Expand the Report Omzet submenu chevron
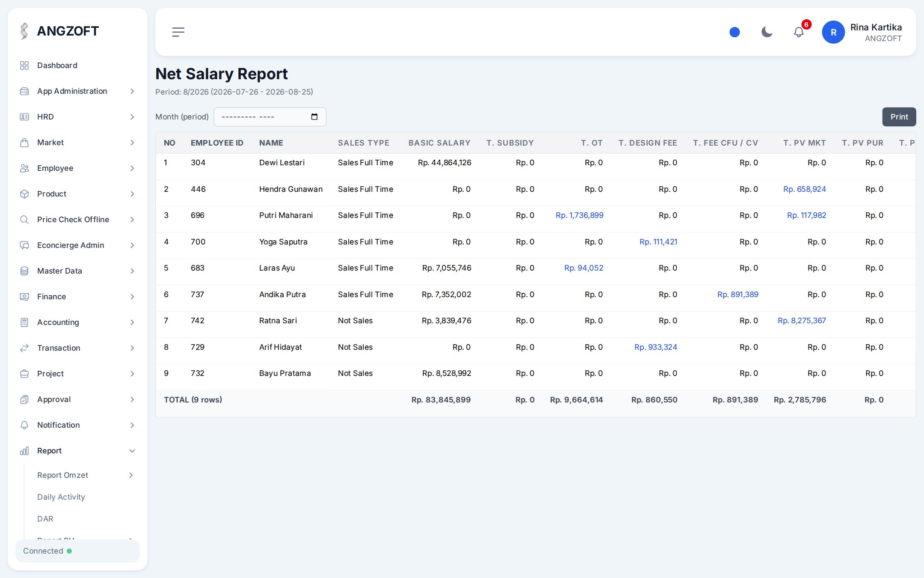This screenshot has height=578, width=924. 131,475
